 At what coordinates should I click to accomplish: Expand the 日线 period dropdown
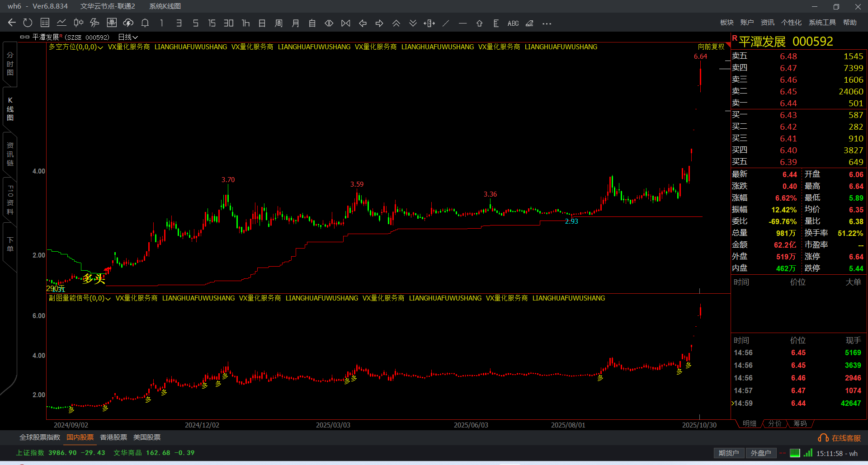pyautogui.click(x=128, y=37)
